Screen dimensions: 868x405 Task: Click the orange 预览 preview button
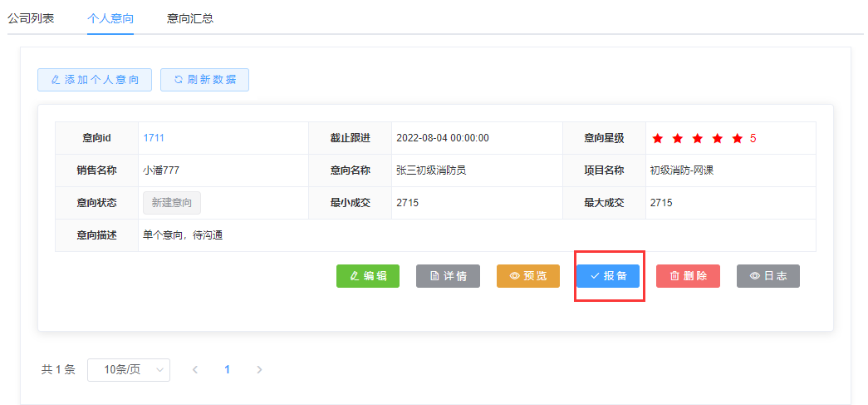click(x=527, y=276)
